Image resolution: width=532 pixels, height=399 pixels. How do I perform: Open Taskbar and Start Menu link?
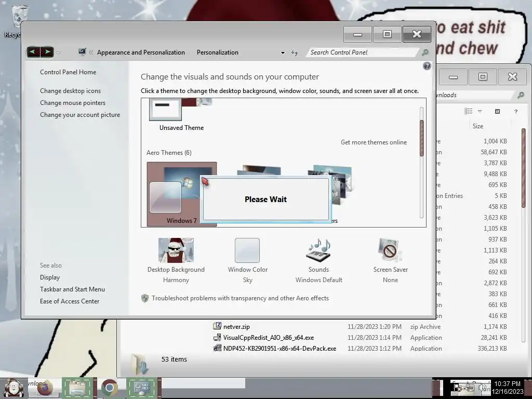click(x=72, y=289)
